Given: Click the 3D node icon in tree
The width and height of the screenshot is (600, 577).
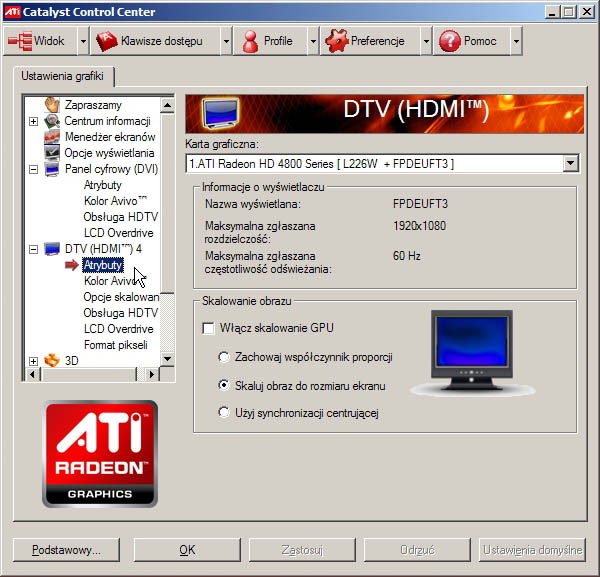Looking at the screenshot, I should (x=52, y=360).
